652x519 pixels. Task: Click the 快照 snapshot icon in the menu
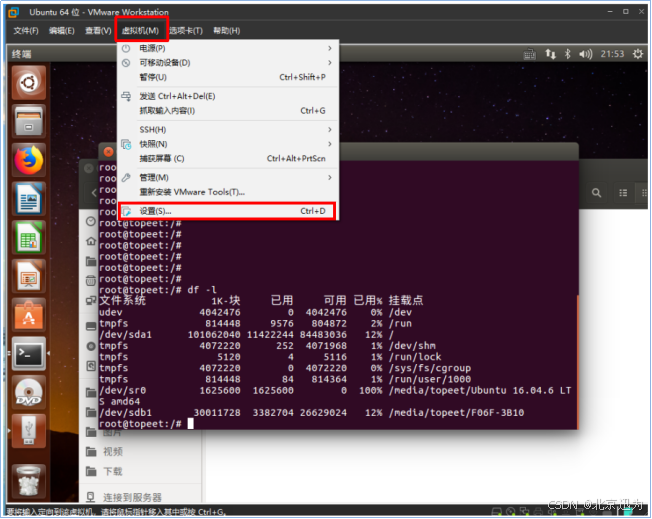pyautogui.click(x=126, y=144)
